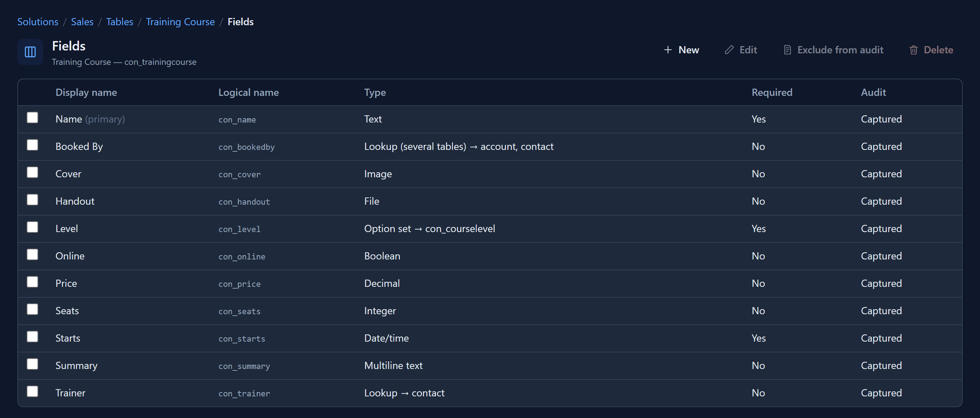Click the Logical name column header
980x418 pixels.
coord(249,92)
